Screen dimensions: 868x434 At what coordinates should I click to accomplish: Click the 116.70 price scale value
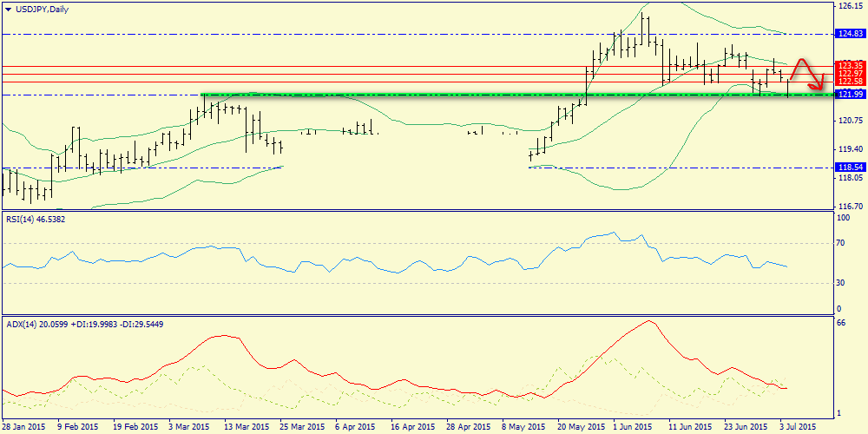(849, 207)
